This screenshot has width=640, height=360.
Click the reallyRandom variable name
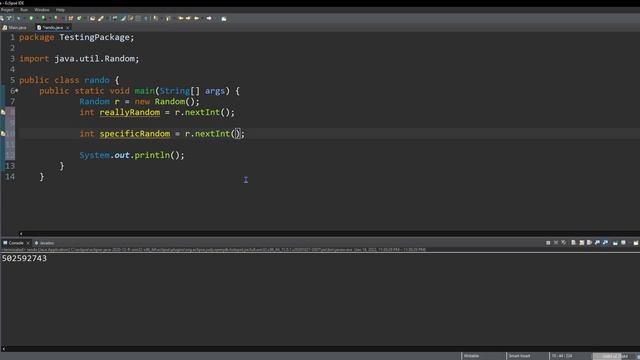coord(130,112)
